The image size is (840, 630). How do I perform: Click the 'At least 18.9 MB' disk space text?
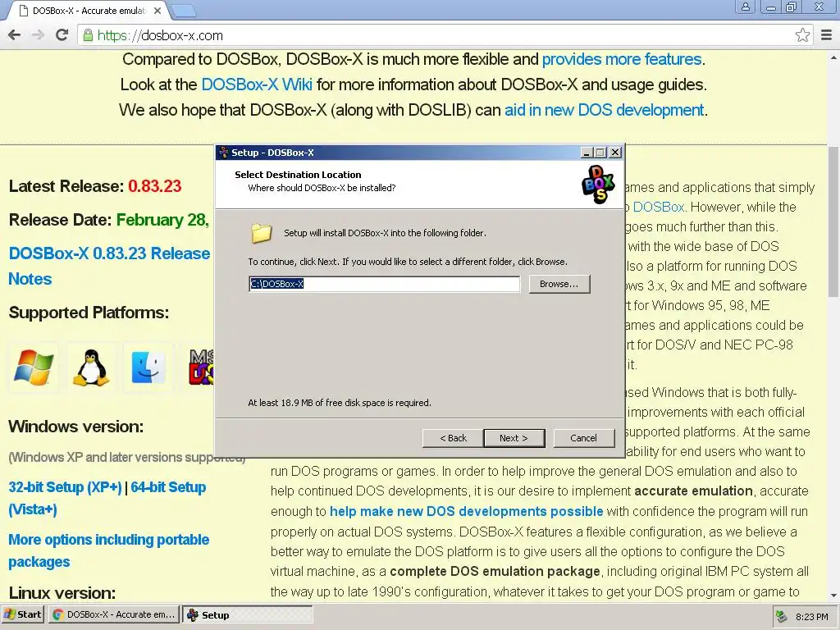pyautogui.click(x=340, y=403)
